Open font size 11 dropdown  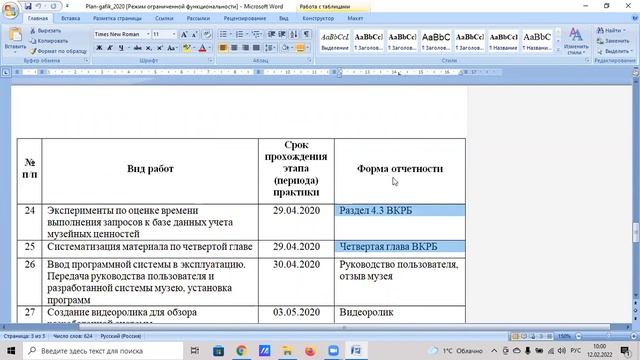(x=174, y=34)
